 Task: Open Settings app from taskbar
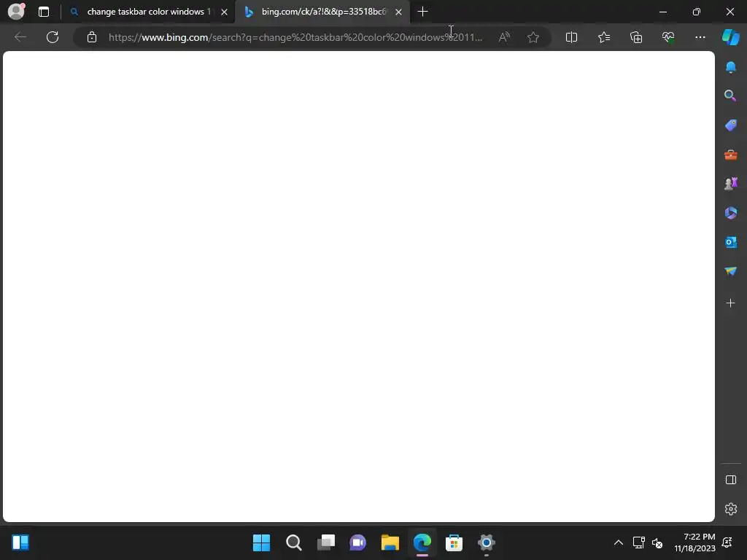(x=487, y=542)
